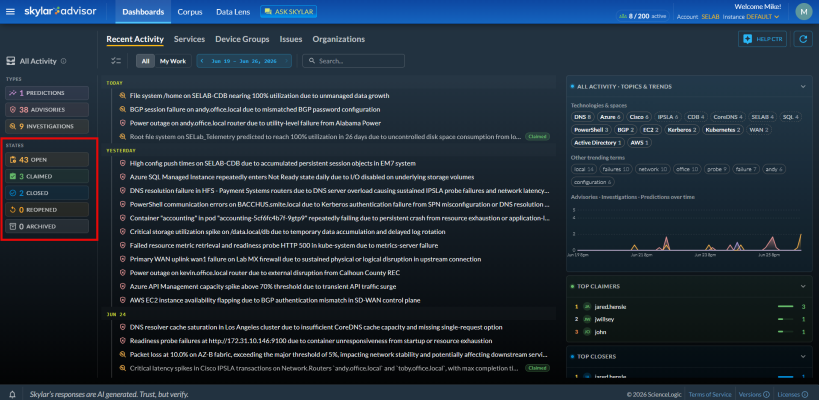
Task: Click icon of File system /home entry
Action: (123, 96)
